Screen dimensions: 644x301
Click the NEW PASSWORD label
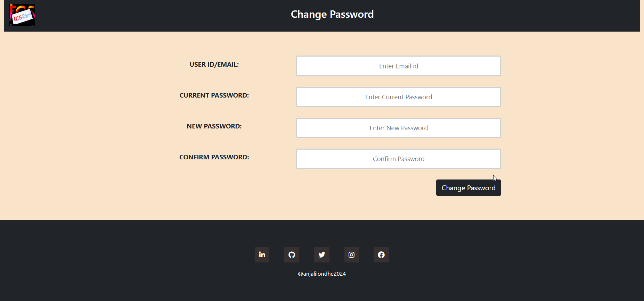click(x=214, y=126)
